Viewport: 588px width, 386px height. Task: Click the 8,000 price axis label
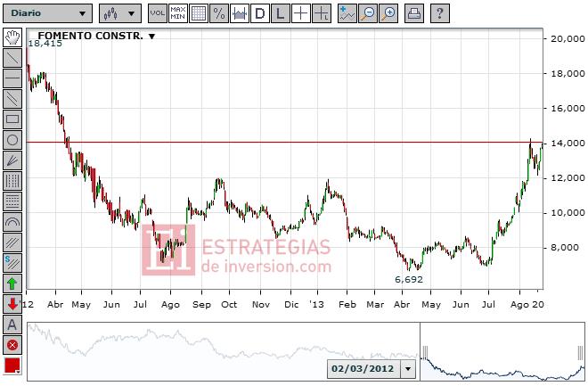(x=564, y=248)
